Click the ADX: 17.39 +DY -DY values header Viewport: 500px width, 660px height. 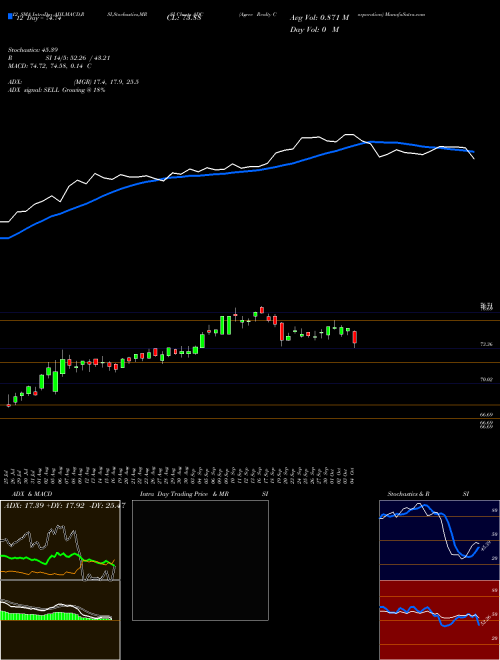coord(64,506)
